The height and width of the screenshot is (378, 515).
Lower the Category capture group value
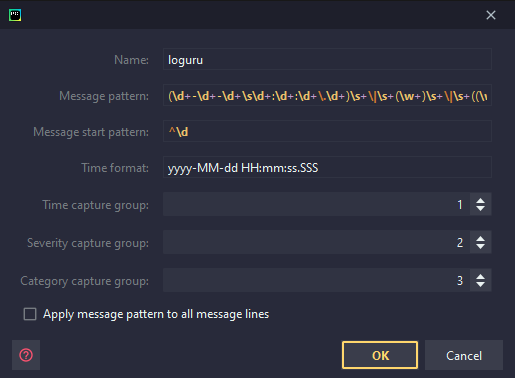coord(480,285)
